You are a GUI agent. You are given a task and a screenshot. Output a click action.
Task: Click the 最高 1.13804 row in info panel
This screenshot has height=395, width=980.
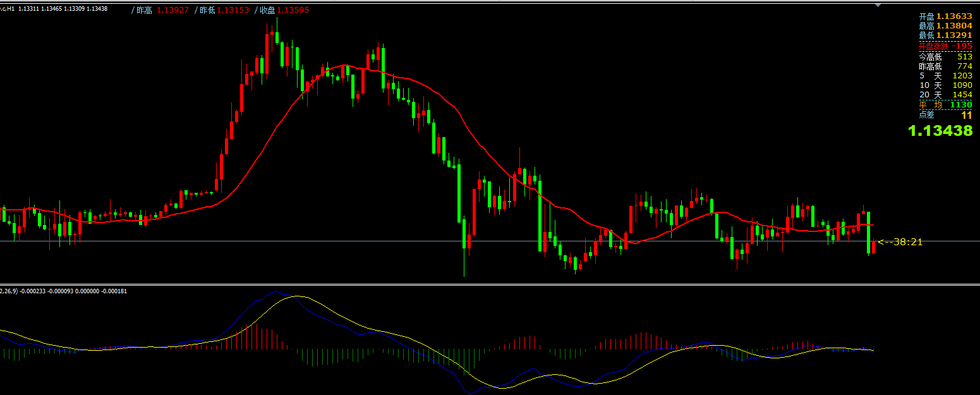(x=945, y=26)
